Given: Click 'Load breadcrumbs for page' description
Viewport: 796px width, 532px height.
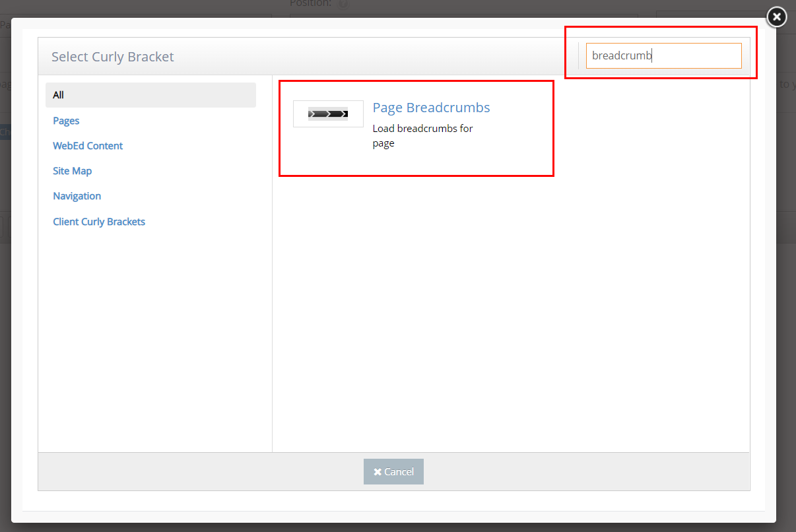Looking at the screenshot, I should [422, 135].
